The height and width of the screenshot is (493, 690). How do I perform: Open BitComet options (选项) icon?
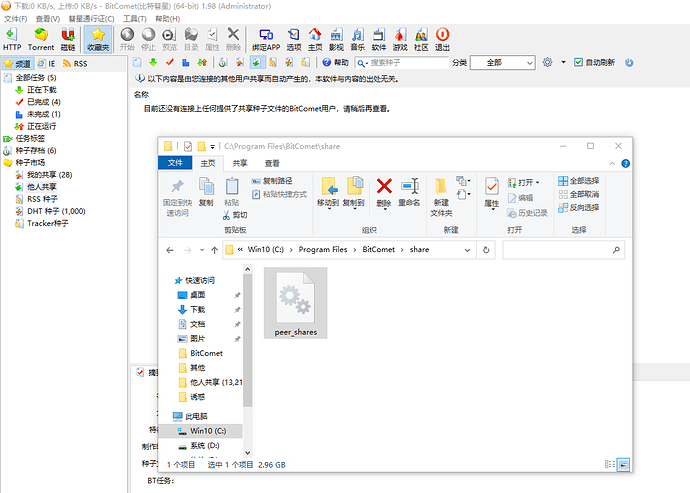point(294,39)
